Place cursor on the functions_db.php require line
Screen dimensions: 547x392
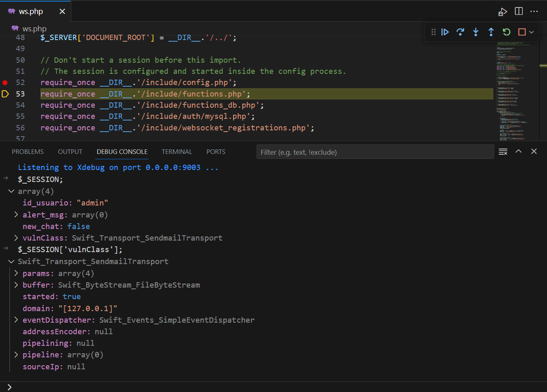pyautogui.click(x=152, y=105)
